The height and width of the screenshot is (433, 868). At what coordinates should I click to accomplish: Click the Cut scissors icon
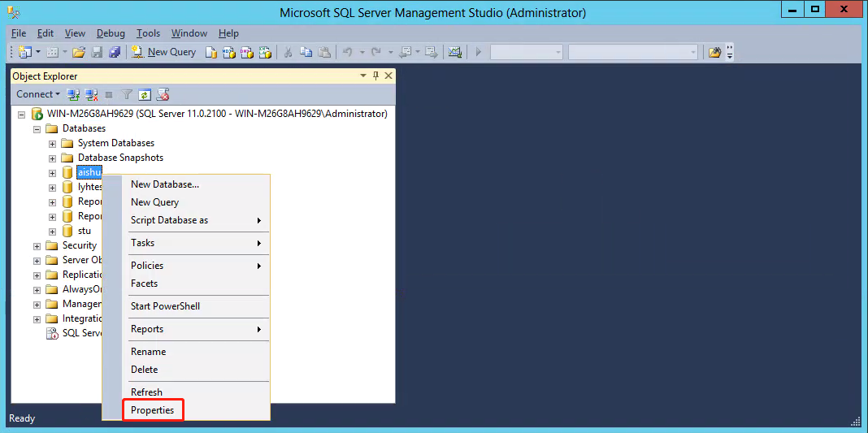pyautogui.click(x=288, y=52)
